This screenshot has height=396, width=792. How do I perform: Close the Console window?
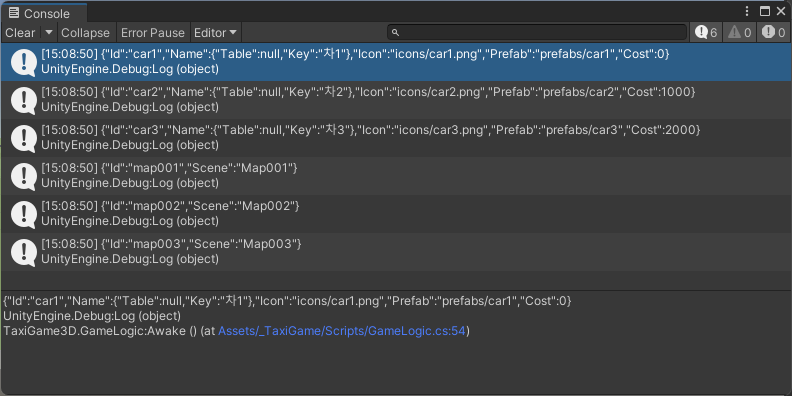pyautogui.click(x=781, y=12)
